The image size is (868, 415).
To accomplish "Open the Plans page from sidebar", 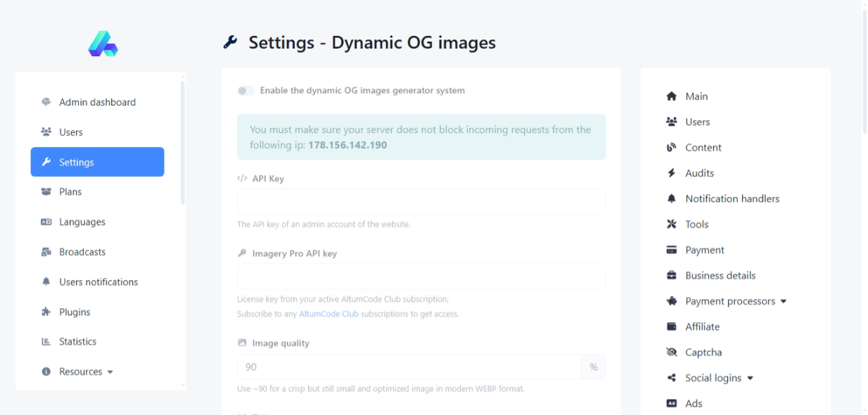I will point(70,192).
